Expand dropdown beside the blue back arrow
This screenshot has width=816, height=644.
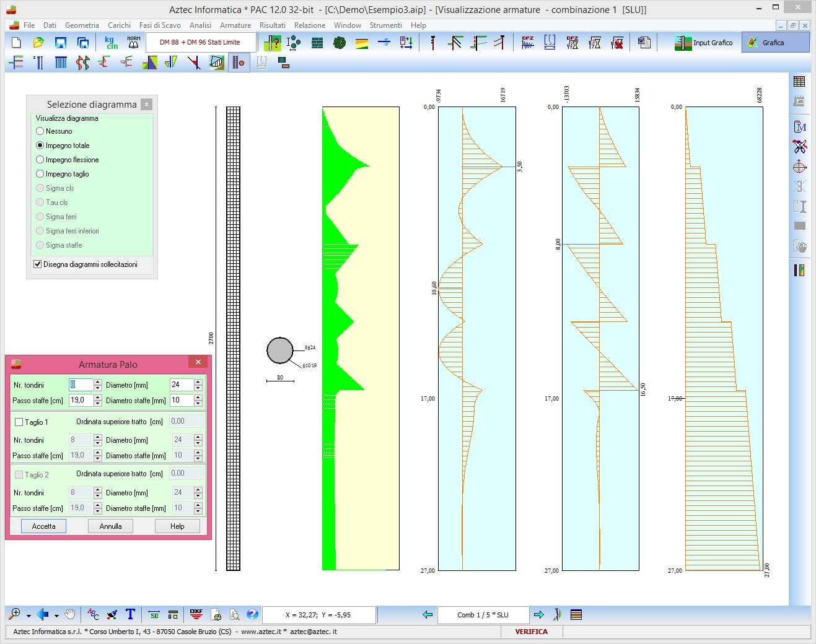click(56, 616)
